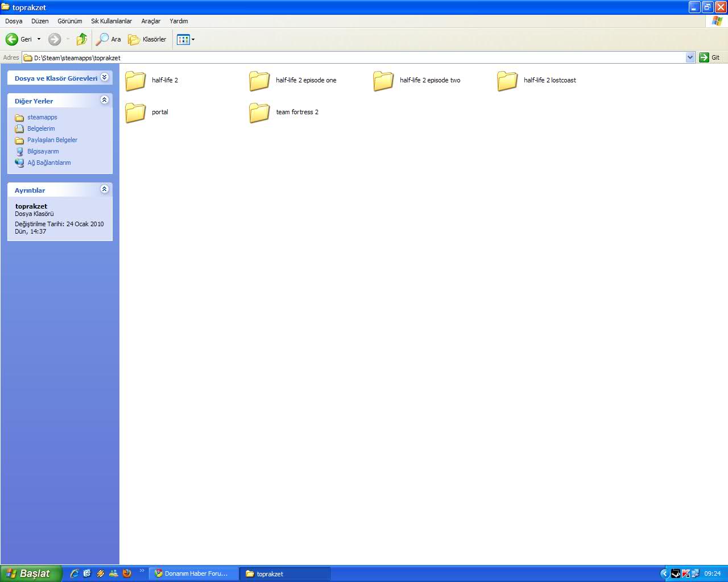Launch Internet Explorer from quick launch
728x582 pixels.
(75, 573)
